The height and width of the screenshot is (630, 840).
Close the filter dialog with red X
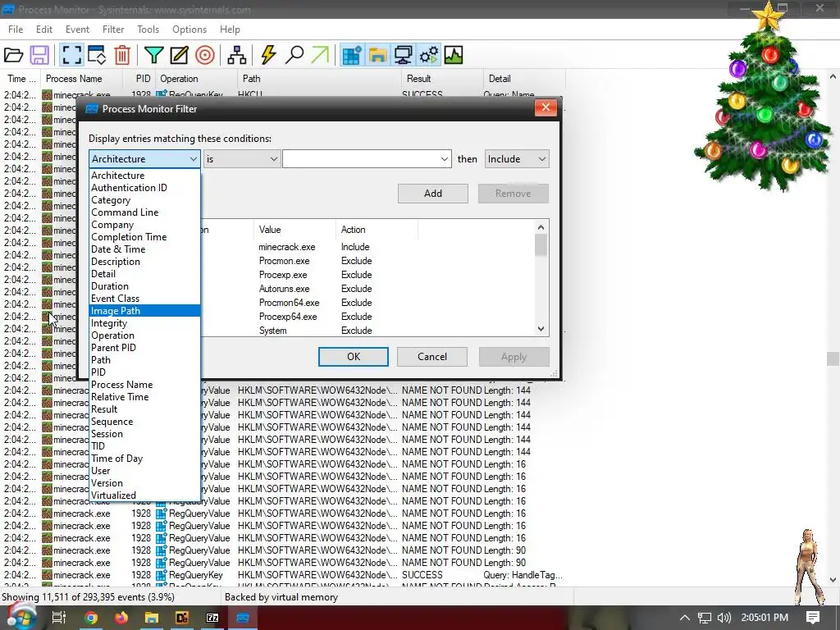point(546,107)
